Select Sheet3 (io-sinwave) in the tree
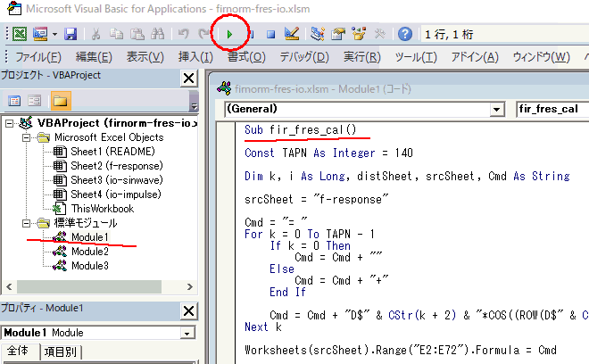 (117, 180)
